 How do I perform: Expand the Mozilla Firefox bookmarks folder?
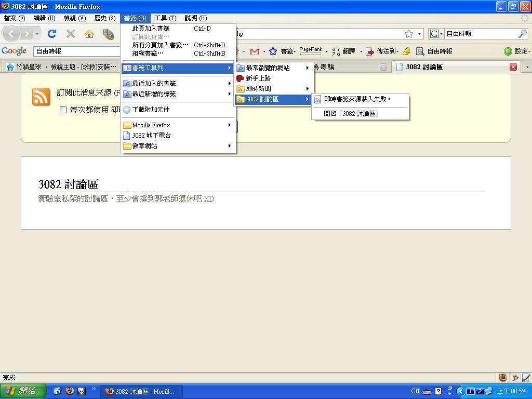pos(178,125)
